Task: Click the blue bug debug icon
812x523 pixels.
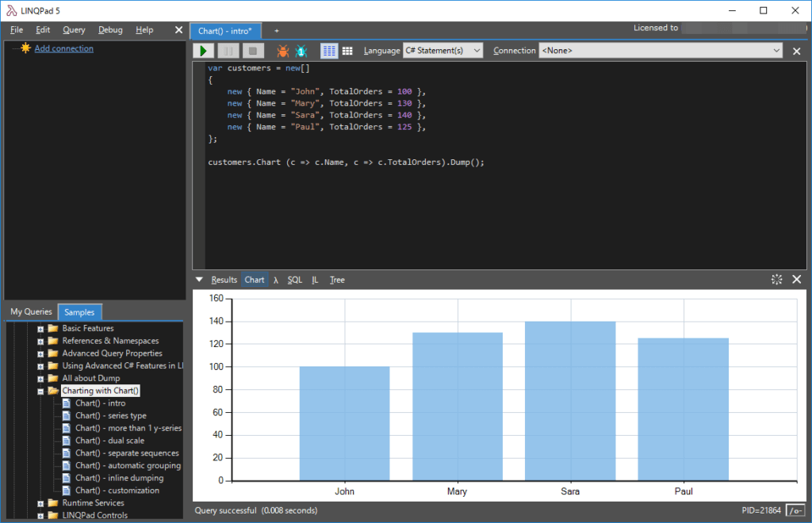Action: tap(301, 51)
